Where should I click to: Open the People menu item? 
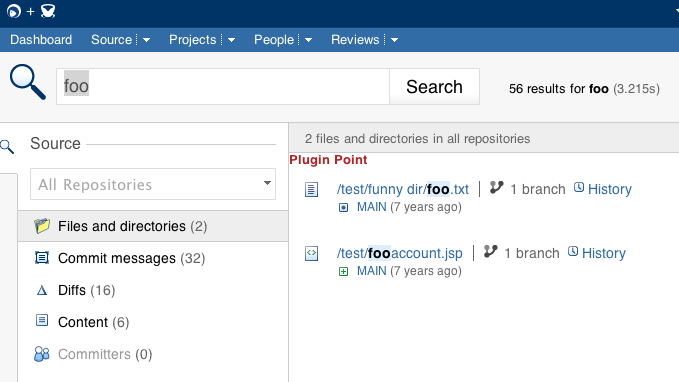click(274, 40)
